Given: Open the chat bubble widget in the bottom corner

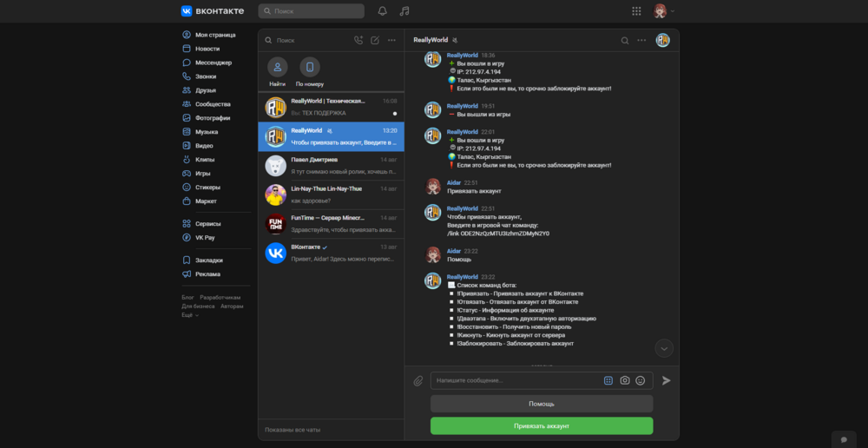Looking at the screenshot, I should click(845, 439).
